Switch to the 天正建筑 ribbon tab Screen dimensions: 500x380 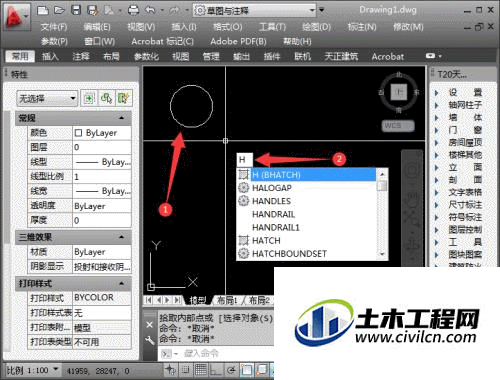coord(341,56)
